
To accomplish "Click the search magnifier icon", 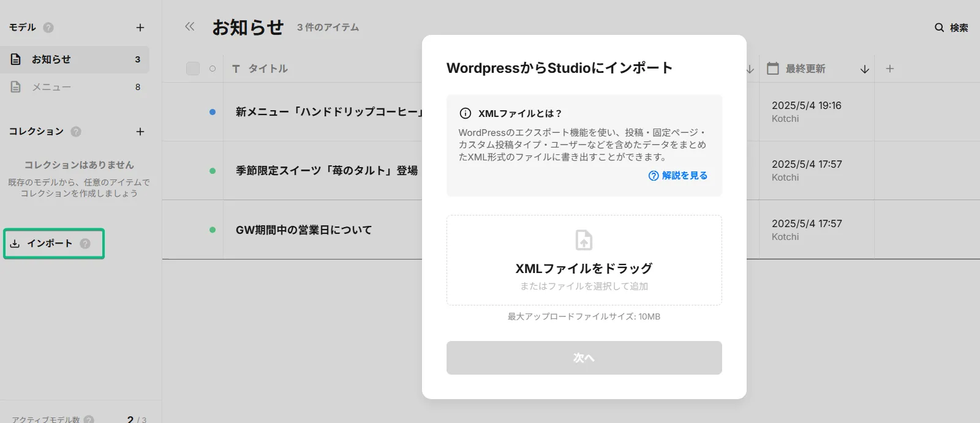I will (x=939, y=28).
